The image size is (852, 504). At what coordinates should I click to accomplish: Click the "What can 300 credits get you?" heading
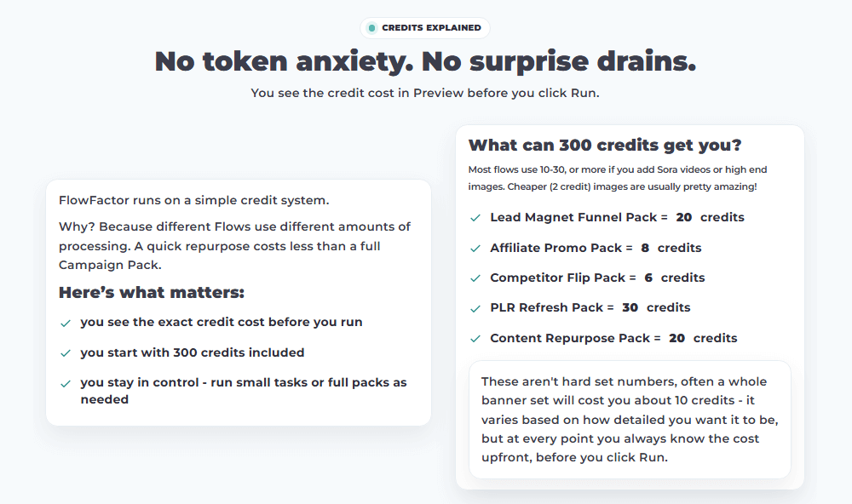[x=605, y=145]
